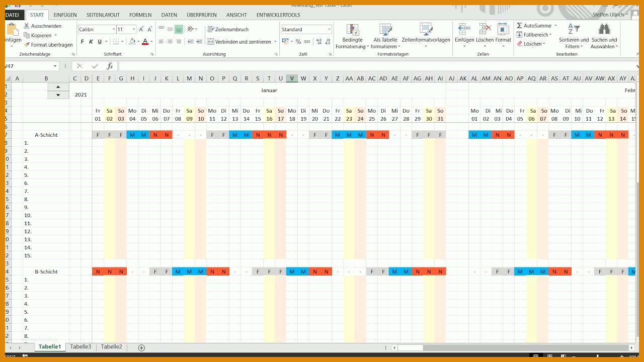Viewport: 644px width, 362px height.
Task: Apply fill color bucket
Action: pyautogui.click(x=132, y=42)
